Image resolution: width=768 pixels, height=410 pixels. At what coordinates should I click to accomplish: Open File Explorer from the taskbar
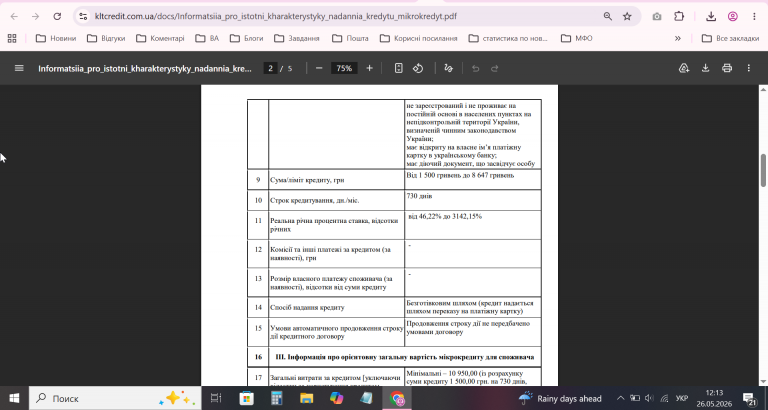coord(307,398)
